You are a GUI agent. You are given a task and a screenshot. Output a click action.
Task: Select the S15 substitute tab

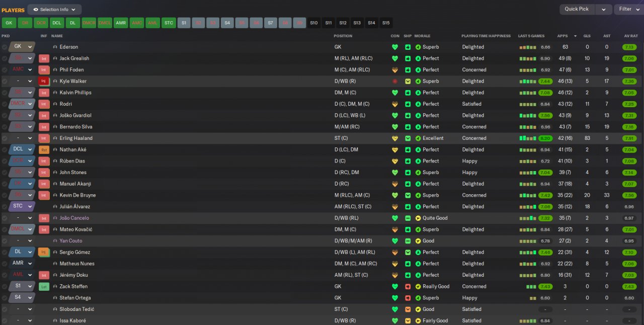385,23
